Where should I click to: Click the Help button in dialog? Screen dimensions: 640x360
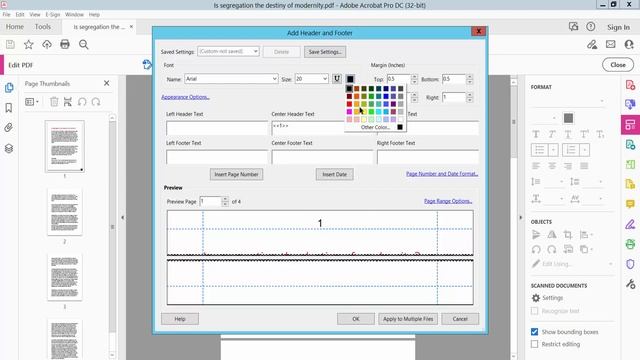coord(180,319)
